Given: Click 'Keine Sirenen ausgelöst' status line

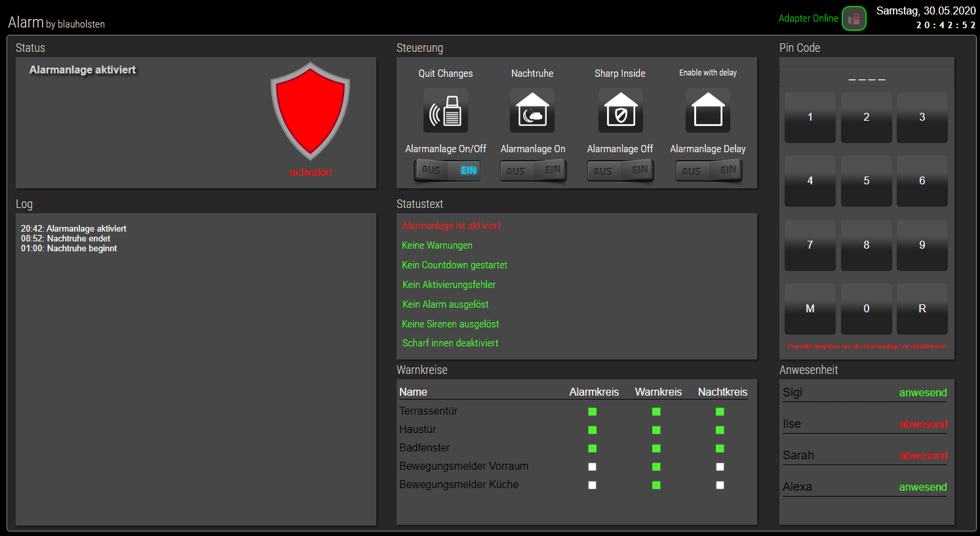Looking at the screenshot, I should (450, 324).
